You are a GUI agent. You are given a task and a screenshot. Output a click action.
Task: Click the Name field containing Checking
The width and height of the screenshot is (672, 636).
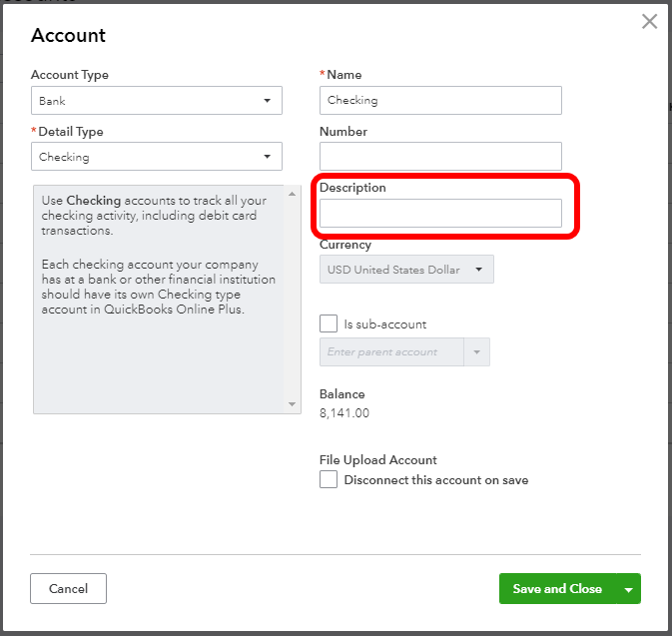[440, 100]
